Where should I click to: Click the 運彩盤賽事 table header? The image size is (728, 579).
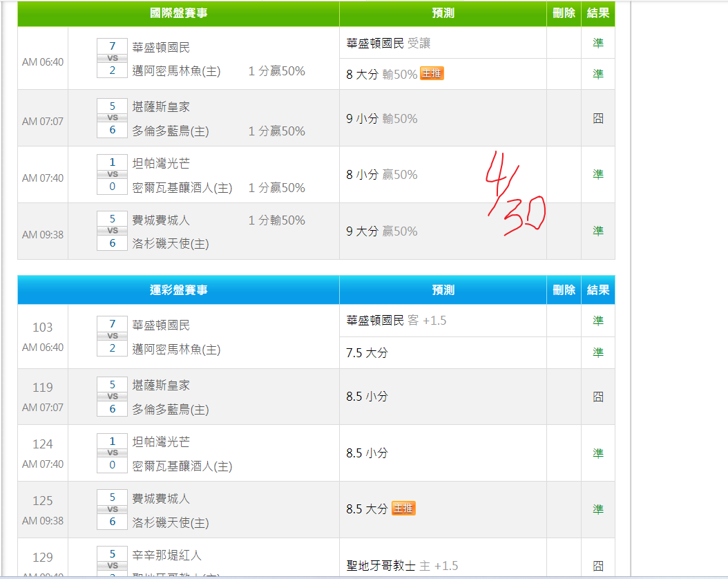(x=178, y=290)
